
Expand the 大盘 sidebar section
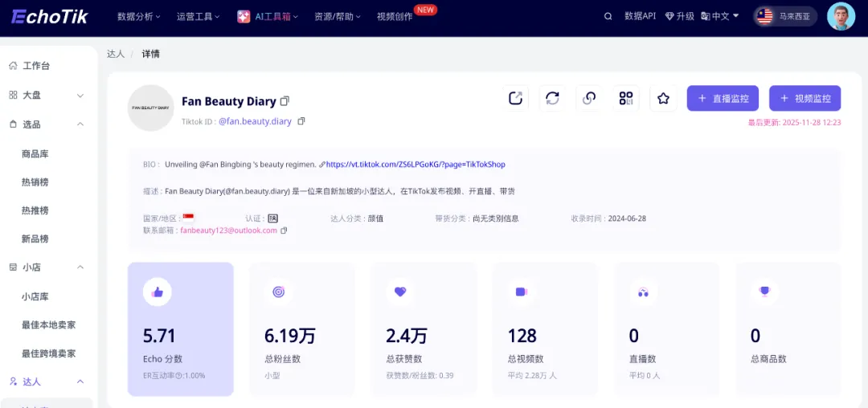[80, 96]
